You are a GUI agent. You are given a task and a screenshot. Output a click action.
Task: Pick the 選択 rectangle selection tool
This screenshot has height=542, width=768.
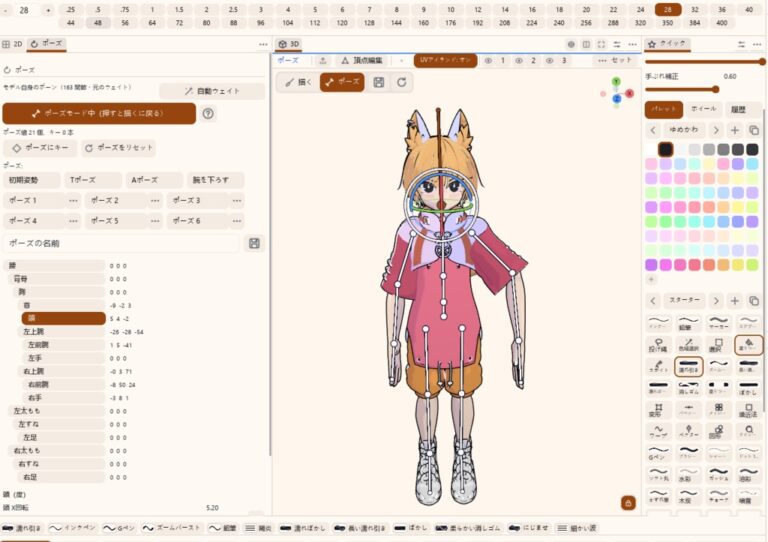point(718,345)
